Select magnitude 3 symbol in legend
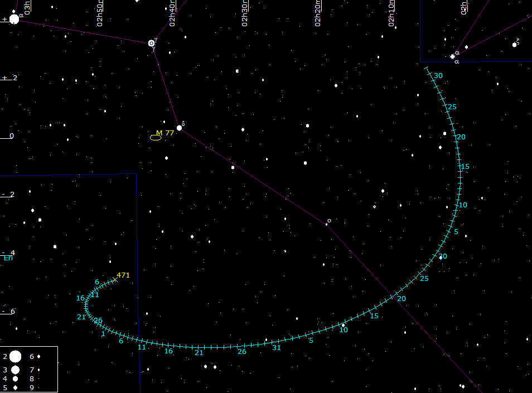Viewport: 532px width, 393px height. pyautogui.click(x=15, y=370)
